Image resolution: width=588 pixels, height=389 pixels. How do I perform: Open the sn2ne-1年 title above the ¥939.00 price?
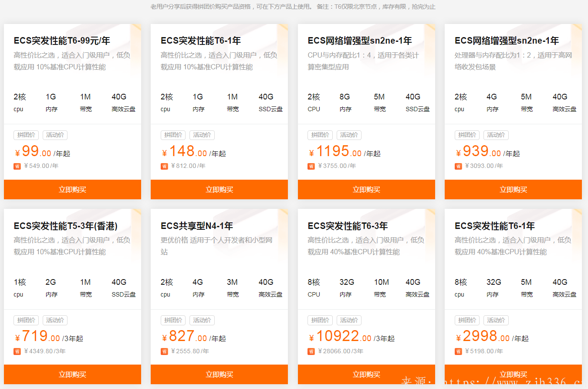(507, 41)
